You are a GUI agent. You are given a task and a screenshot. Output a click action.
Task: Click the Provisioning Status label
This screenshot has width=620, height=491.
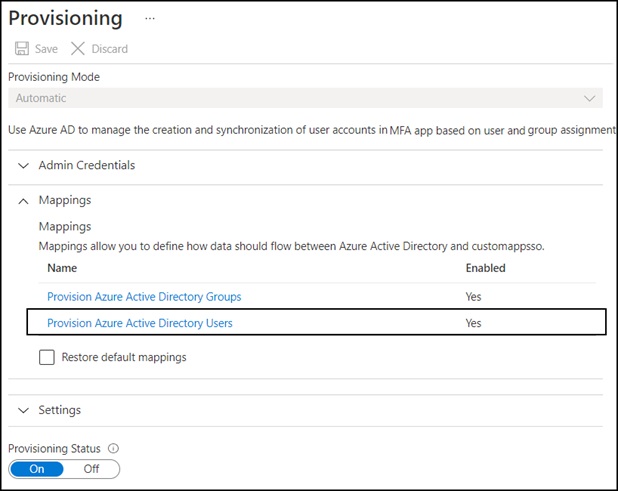pos(55,448)
